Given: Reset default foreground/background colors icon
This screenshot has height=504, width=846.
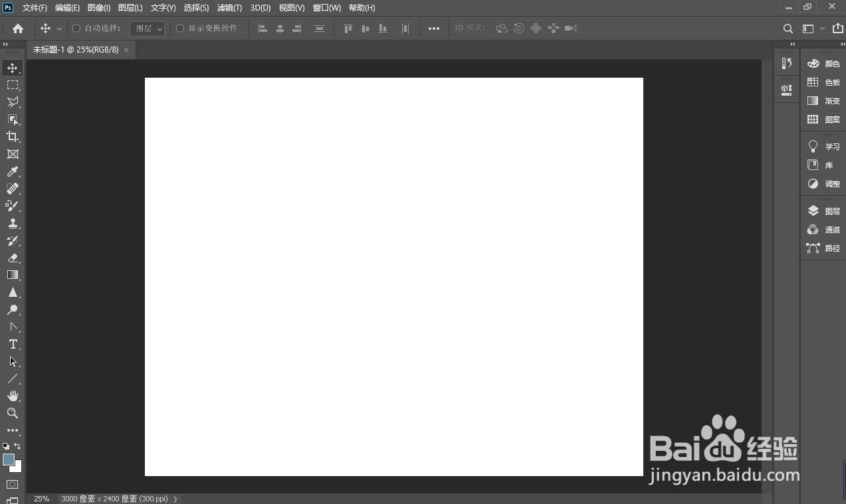Looking at the screenshot, I should [6, 446].
